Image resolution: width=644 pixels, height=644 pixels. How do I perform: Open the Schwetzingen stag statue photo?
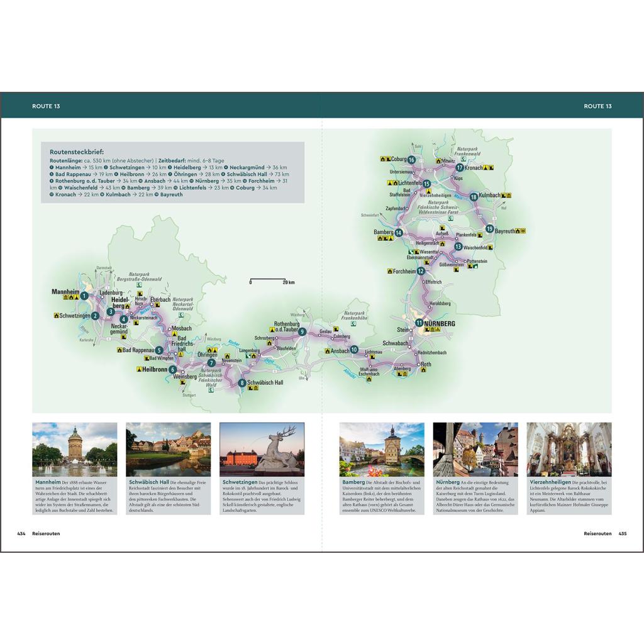(x=262, y=449)
